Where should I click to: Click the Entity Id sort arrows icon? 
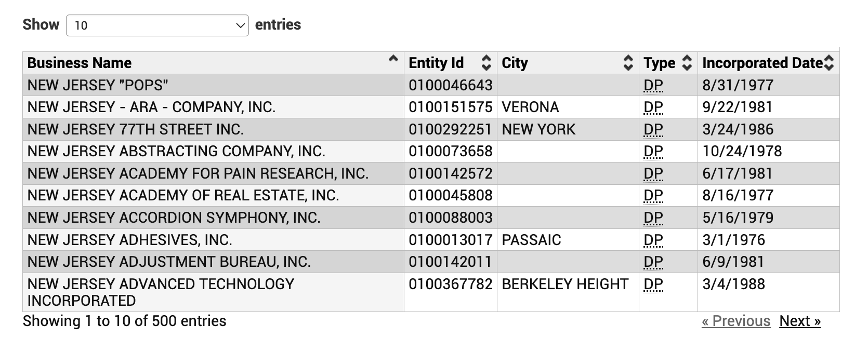coord(486,63)
